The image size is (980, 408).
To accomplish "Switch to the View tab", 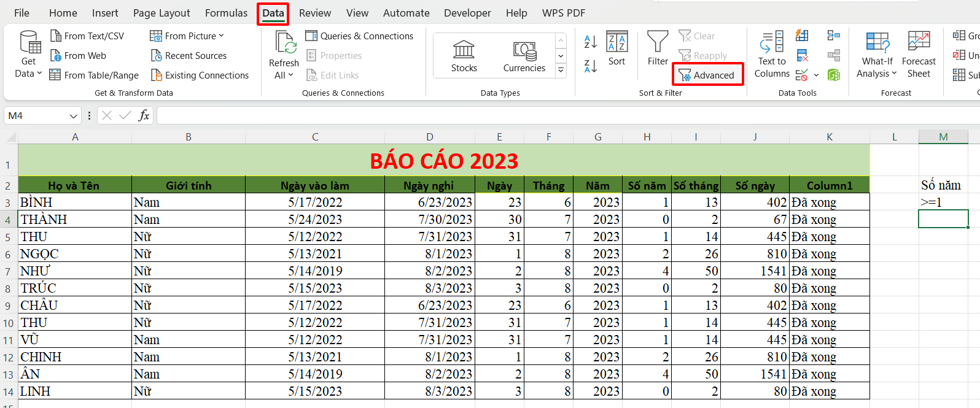I will coord(357,13).
